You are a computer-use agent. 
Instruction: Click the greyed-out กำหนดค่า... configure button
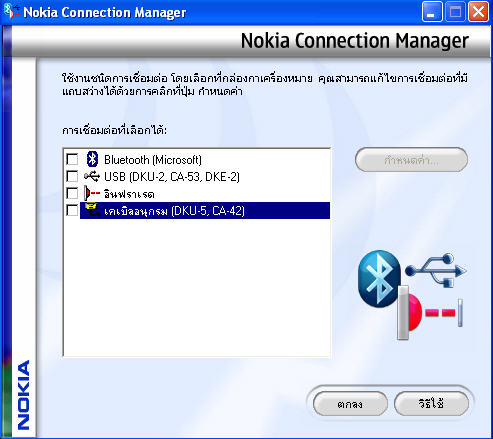point(411,160)
